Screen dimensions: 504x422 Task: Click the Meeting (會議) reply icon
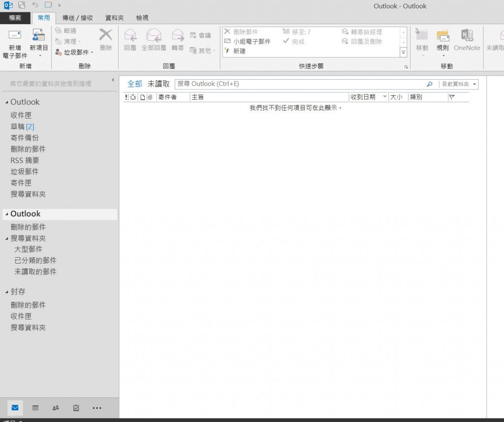tap(193, 35)
